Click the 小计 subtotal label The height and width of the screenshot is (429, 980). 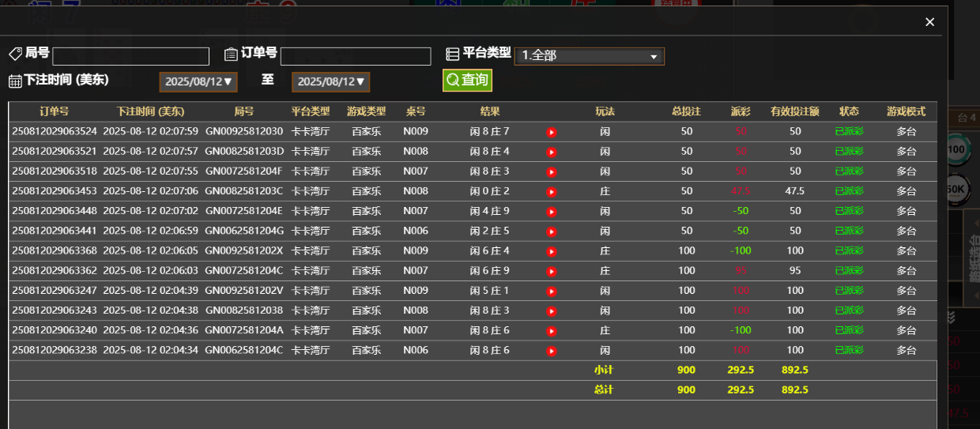[x=604, y=370]
